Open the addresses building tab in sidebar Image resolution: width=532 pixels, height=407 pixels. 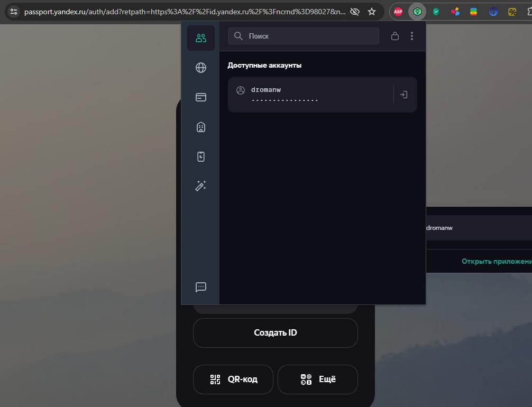click(x=201, y=127)
